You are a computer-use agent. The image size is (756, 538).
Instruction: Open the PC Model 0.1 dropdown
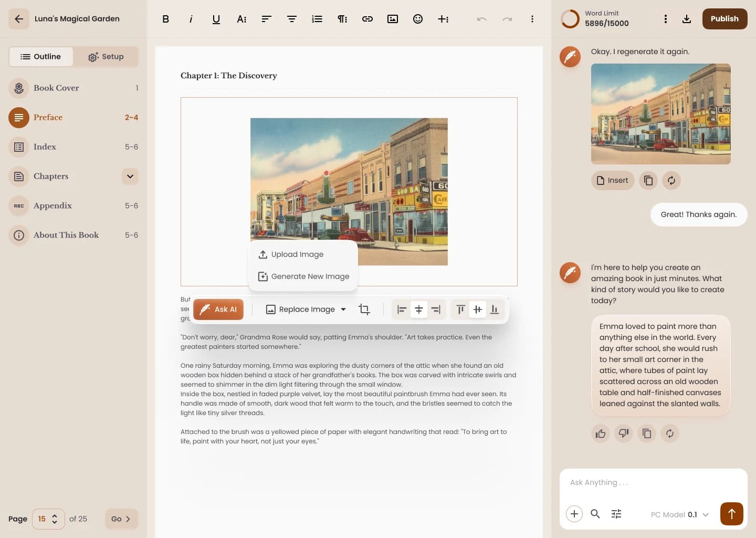pyautogui.click(x=680, y=514)
